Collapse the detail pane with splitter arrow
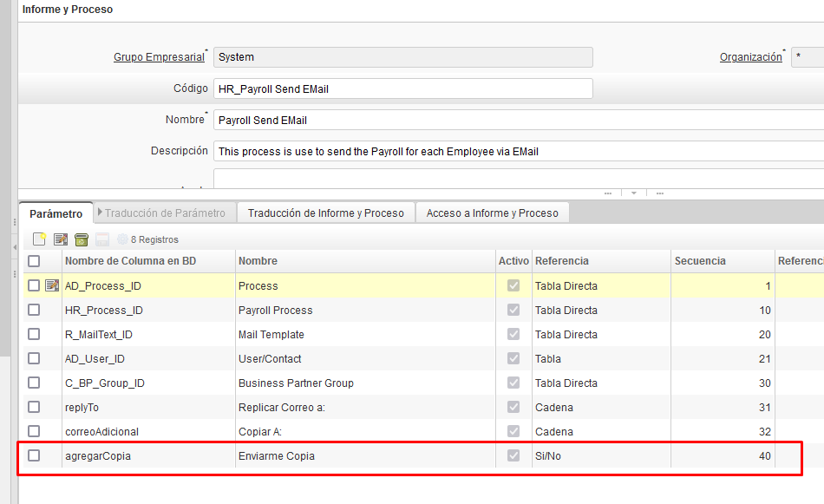The width and height of the screenshot is (824, 504). pos(633,193)
